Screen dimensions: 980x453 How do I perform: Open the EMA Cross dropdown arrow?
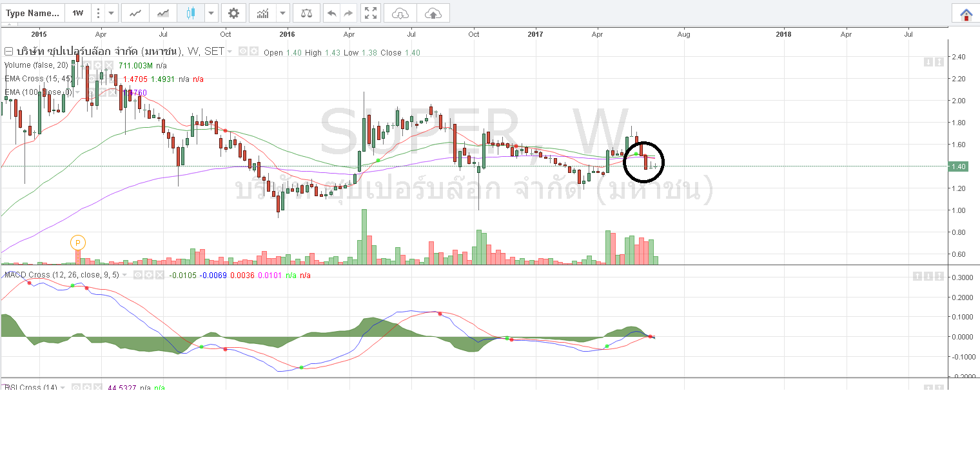click(78, 79)
